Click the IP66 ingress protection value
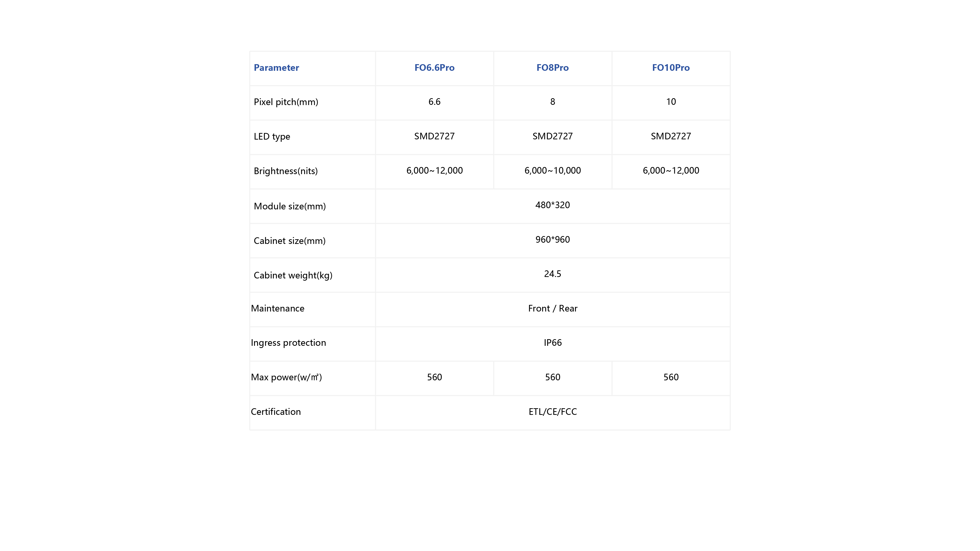The image size is (980, 551). [x=552, y=343]
